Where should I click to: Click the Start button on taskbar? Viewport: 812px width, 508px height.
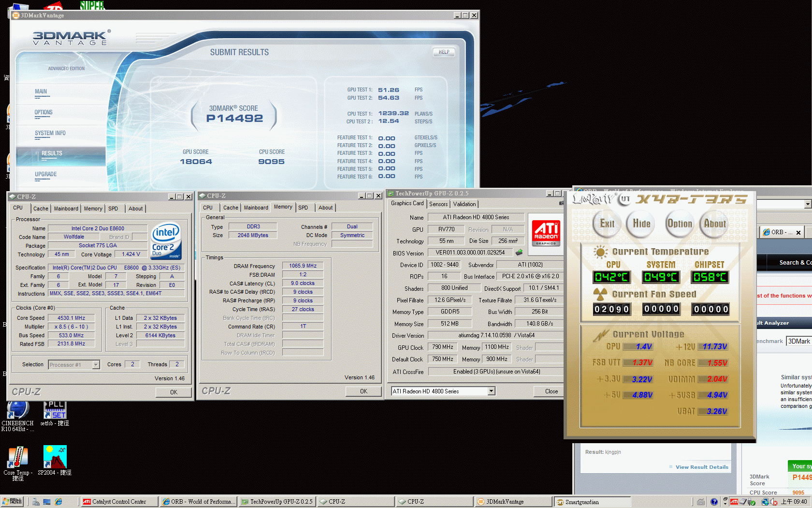12,502
